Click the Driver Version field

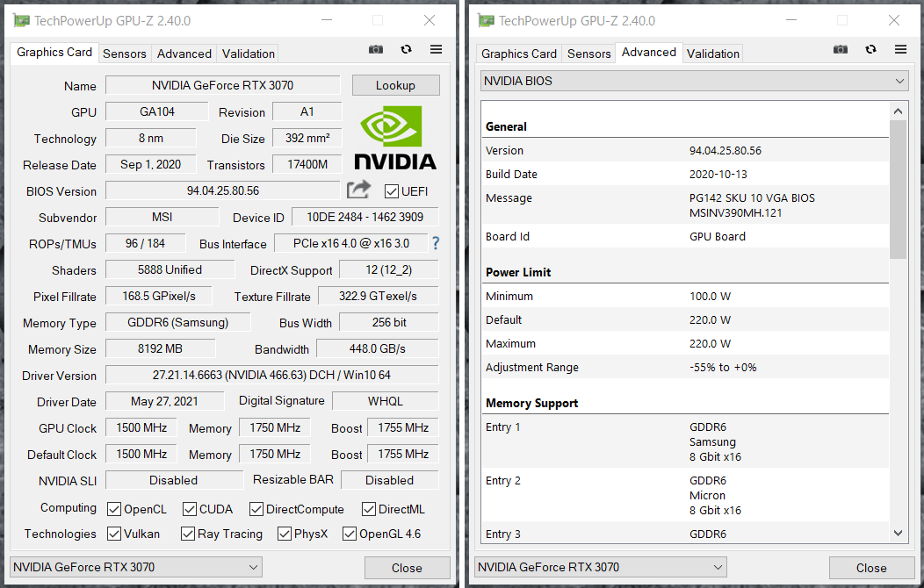pyautogui.click(x=271, y=375)
